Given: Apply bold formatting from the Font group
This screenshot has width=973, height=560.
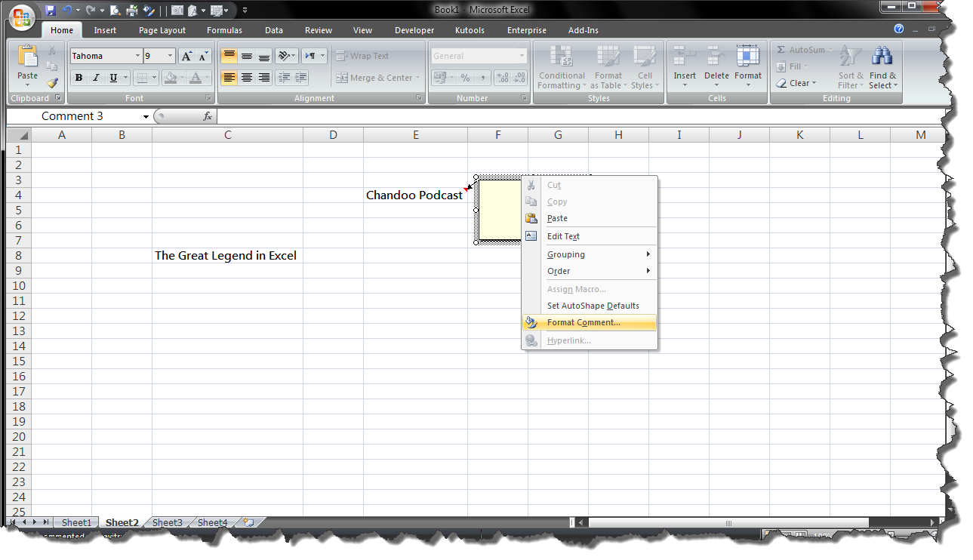Looking at the screenshot, I should click(x=78, y=78).
